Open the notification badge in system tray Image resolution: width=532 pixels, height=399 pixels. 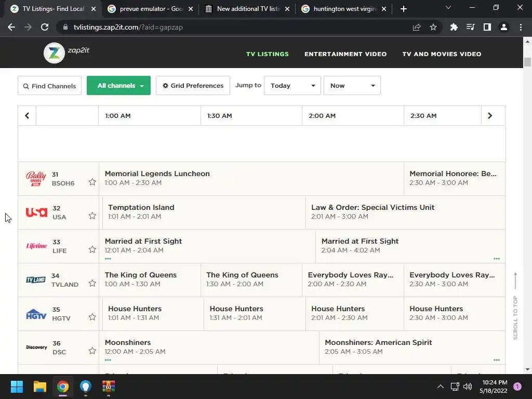[x=517, y=387]
